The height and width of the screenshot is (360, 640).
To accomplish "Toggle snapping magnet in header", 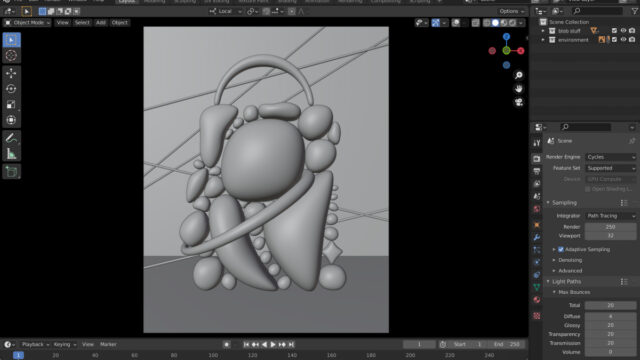I will 267,11.
